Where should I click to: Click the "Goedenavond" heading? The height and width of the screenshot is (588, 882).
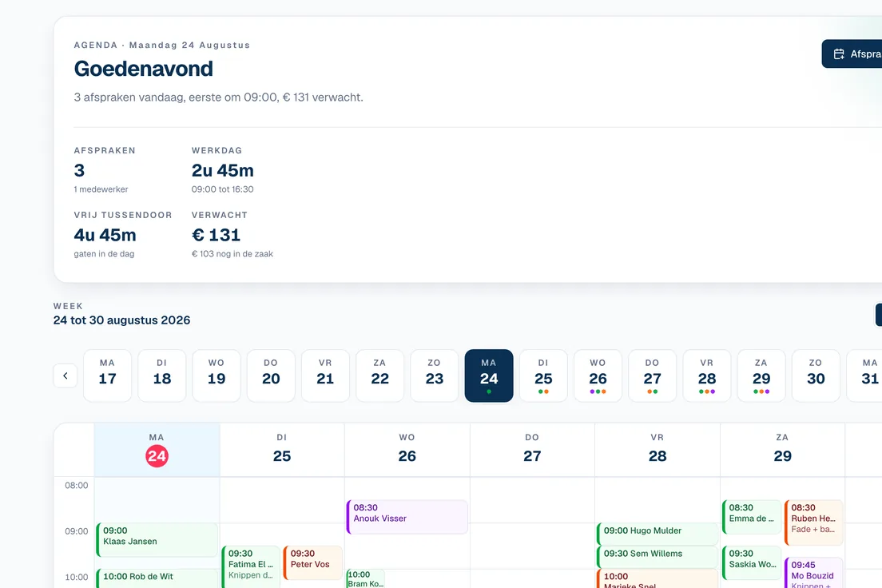click(144, 69)
